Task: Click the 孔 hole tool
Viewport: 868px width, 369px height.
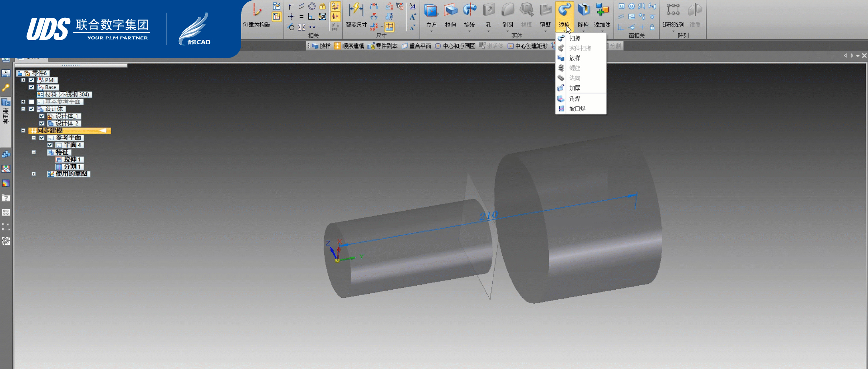Action: [x=488, y=15]
